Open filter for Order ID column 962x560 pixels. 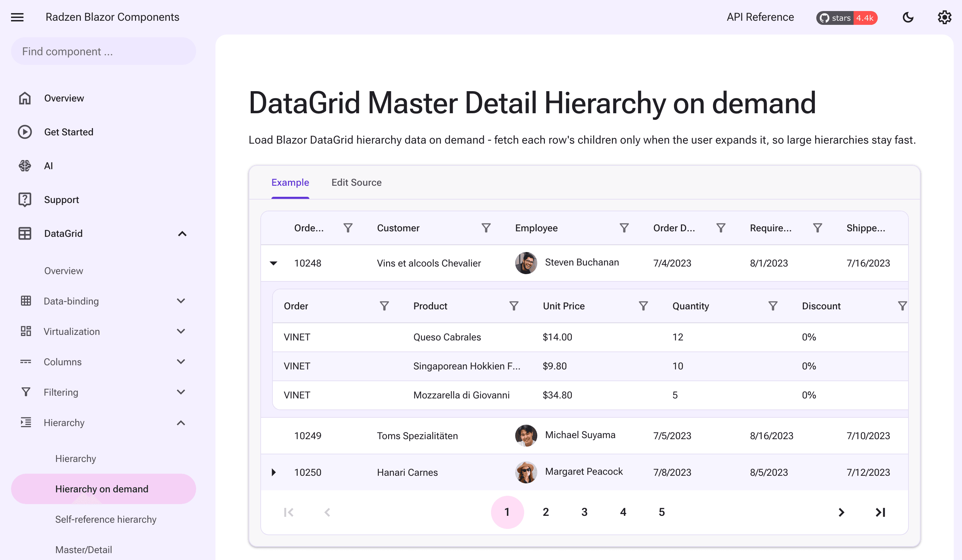pyautogui.click(x=348, y=228)
